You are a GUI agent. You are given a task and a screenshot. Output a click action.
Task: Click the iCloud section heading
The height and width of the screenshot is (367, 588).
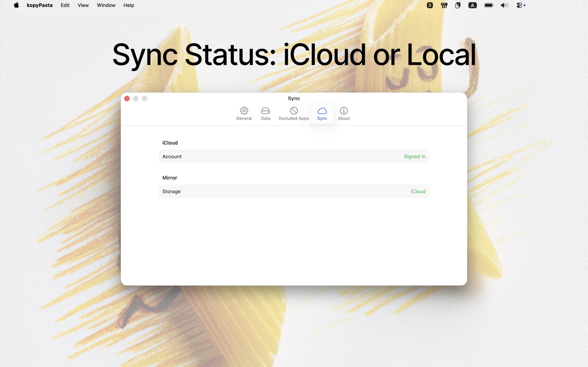[x=170, y=143]
